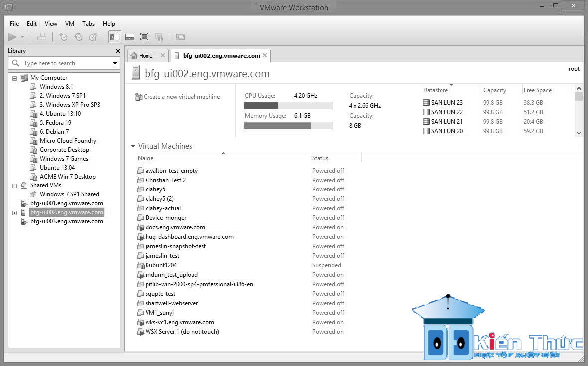Select the Kubunt1204 suspended VM icon
Viewport: 588px width, 366px height.
pyautogui.click(x=140, y=265)
